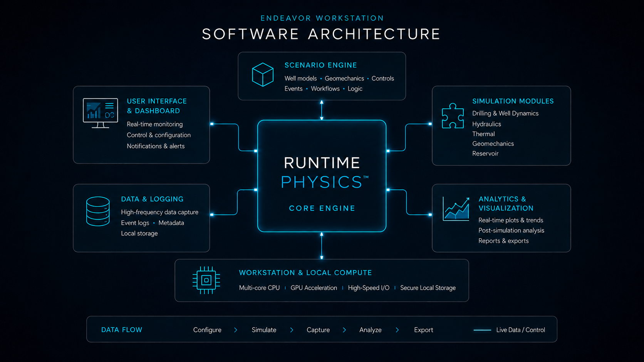Click 'Secure Local Storage' in Local Compute
644x362 pixels.
pyautogui.click(x=428, y=288)
